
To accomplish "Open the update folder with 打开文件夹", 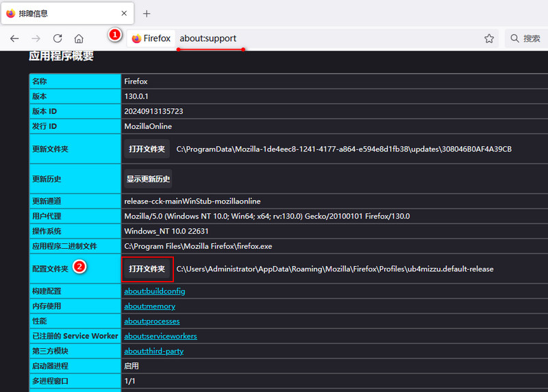I will tap(147, 149).
